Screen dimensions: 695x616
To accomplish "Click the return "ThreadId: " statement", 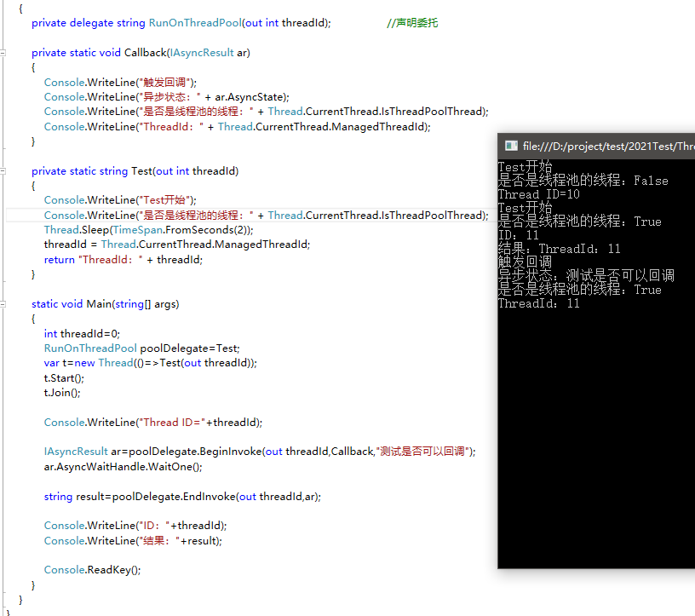I will [x=123, y=260].
